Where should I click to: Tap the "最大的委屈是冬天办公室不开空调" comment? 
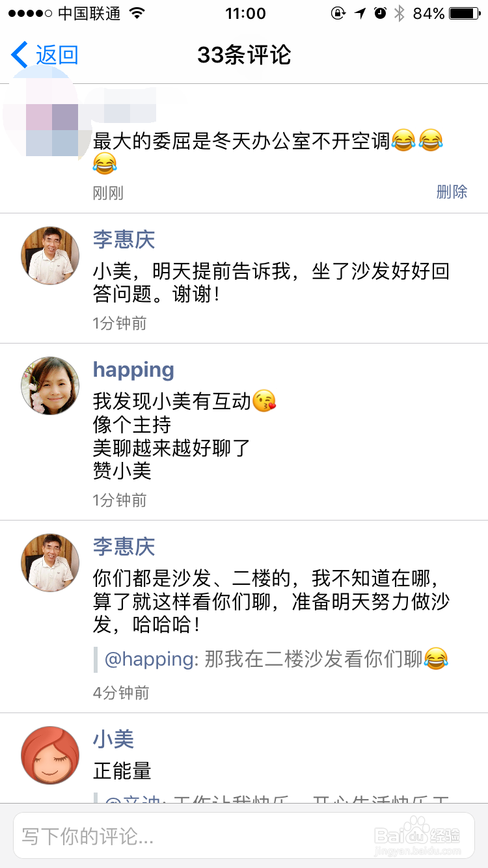pos(242,141)
